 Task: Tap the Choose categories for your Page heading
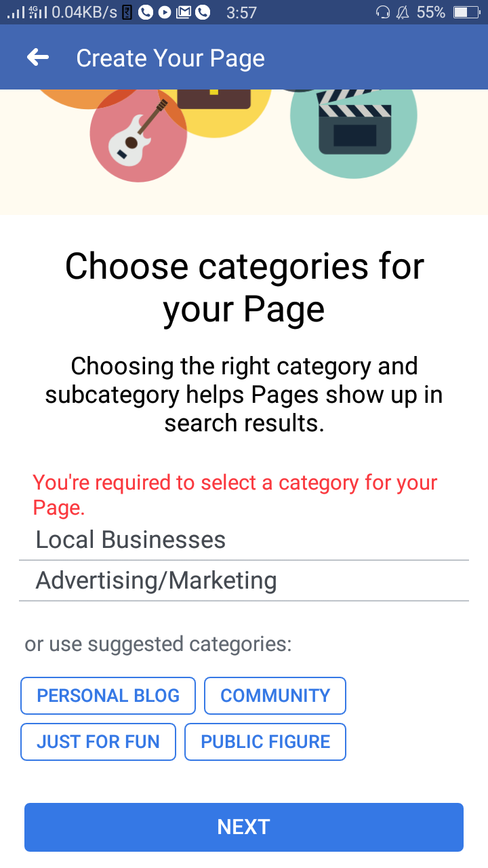coord(244,288)
